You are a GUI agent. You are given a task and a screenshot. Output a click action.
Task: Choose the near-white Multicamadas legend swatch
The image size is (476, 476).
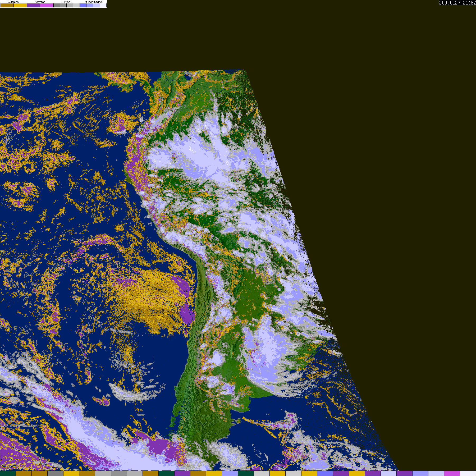pyautogui.click(x=103, y=5)
